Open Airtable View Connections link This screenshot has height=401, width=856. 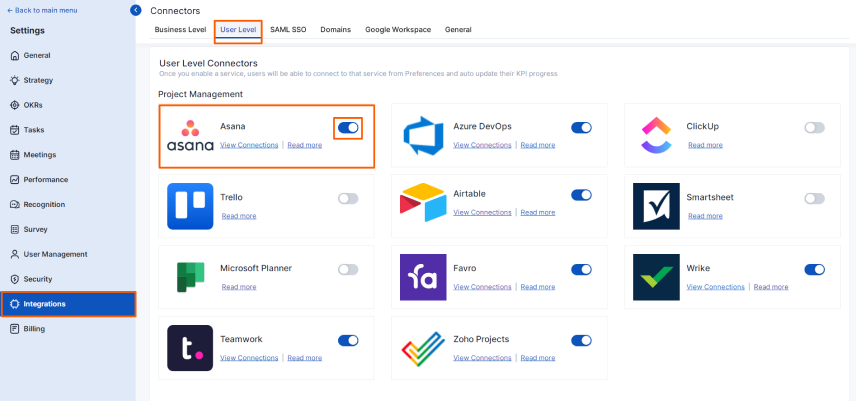(482, 212)
